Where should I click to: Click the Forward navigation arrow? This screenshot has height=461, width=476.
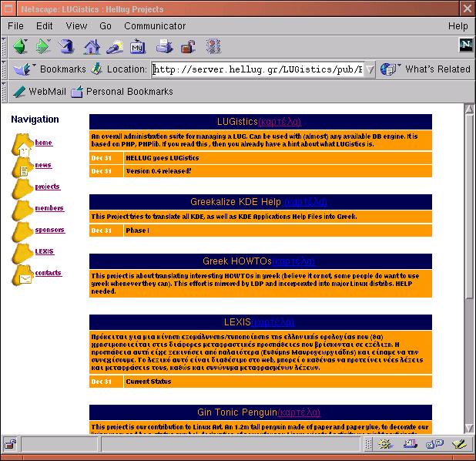[x=43, y=46]
